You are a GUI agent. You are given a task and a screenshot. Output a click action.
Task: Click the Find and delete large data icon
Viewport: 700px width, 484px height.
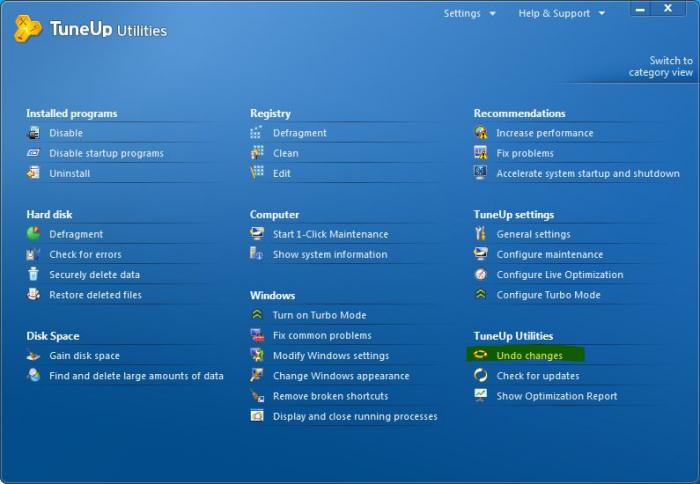click(33, 376)
